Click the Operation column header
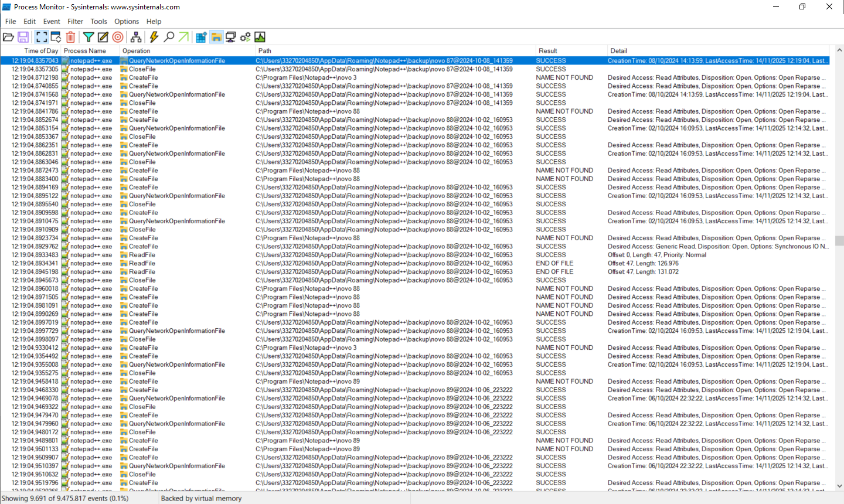Viewport: 844px width, 504px height. 137,51
